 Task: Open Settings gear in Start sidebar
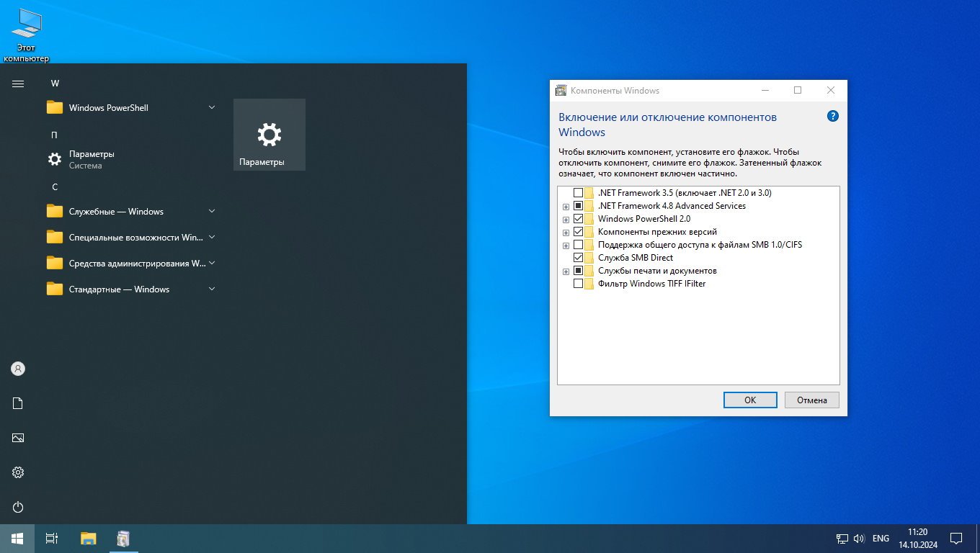[x=18, y=472]
